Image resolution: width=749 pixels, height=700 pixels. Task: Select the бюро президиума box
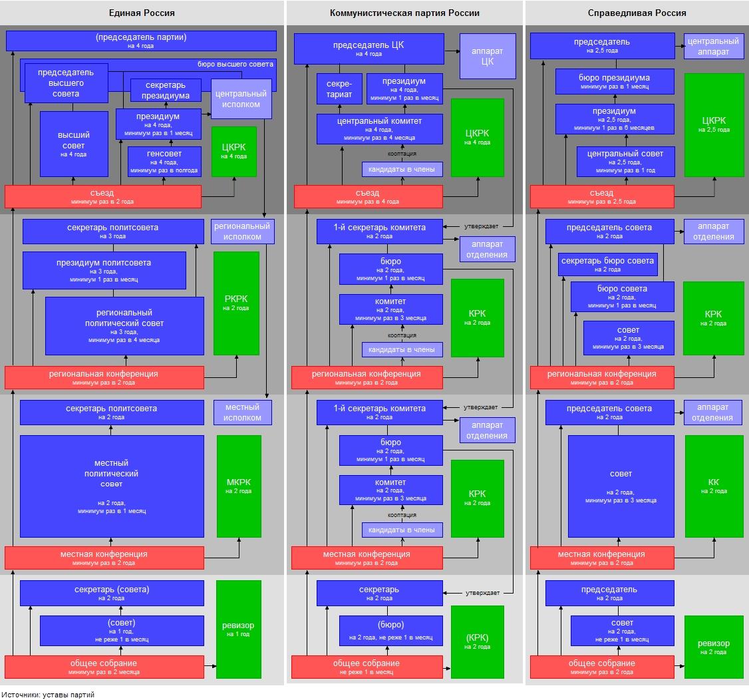(614, 81)
